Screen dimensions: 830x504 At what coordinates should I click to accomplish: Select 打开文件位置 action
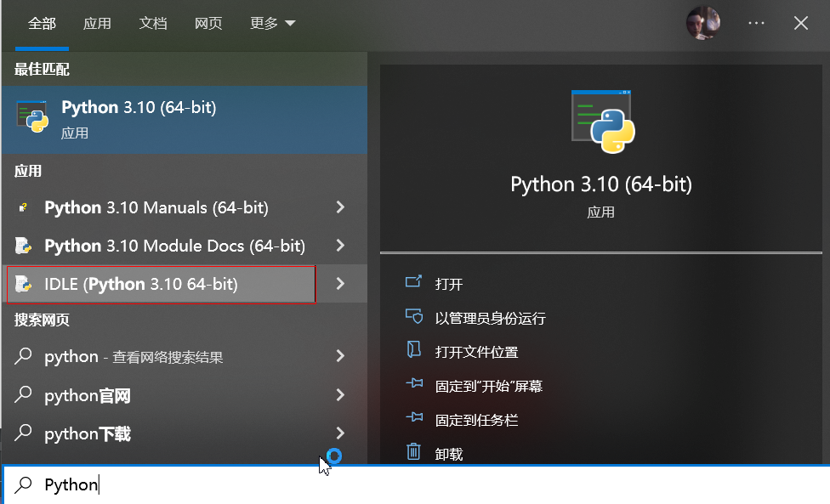476,352
